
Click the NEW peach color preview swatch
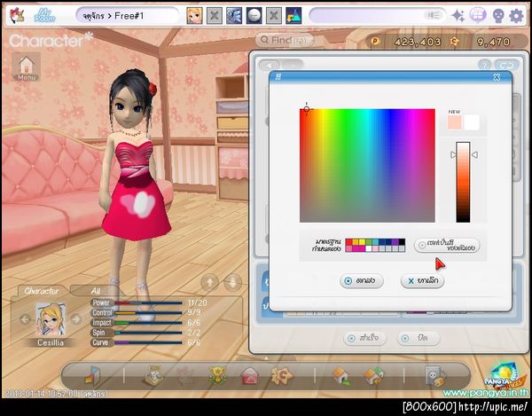[454, 122]
